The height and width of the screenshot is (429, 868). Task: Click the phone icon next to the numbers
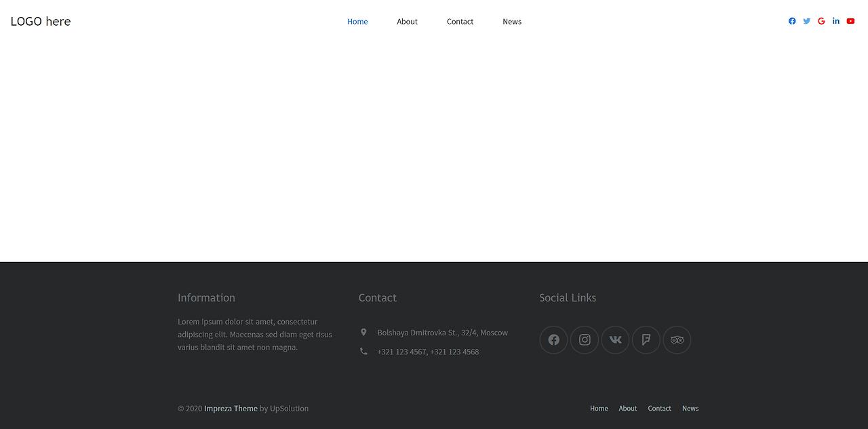tap(364, 351)
